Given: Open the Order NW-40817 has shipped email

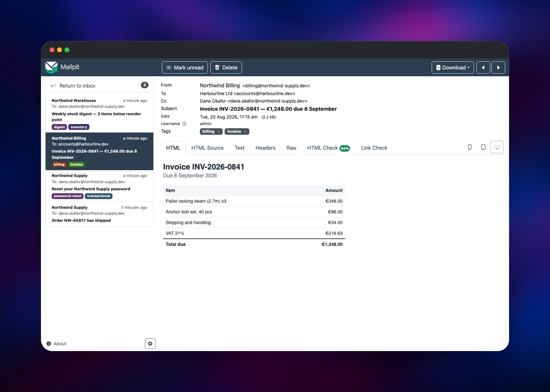Looking at the screenshot, I should tap(99, 214).
